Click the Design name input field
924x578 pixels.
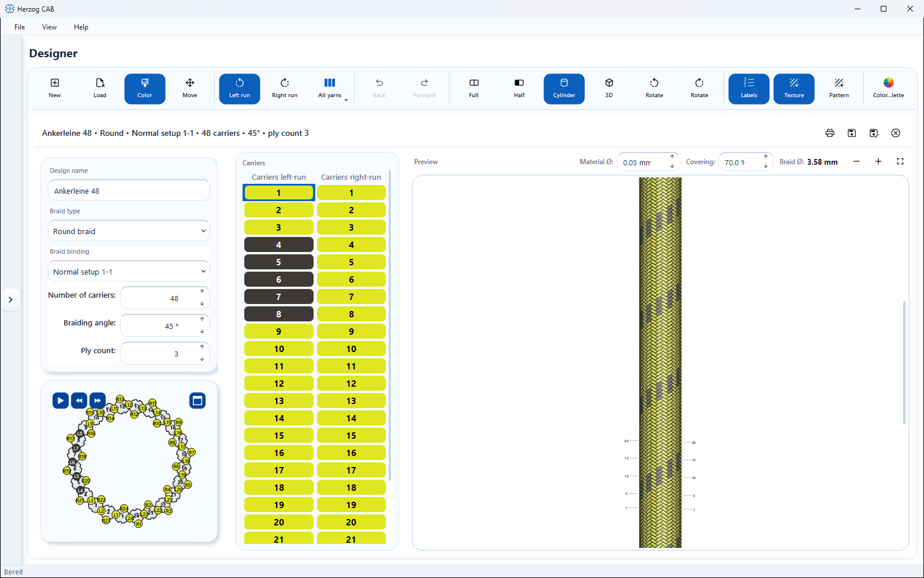click(129, 191)
